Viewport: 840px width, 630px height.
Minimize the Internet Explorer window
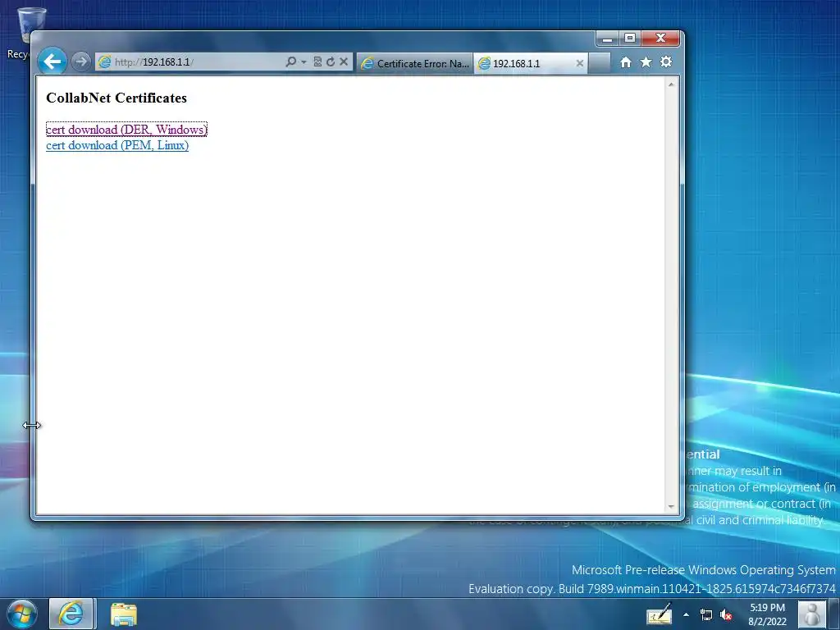[608, 39]
